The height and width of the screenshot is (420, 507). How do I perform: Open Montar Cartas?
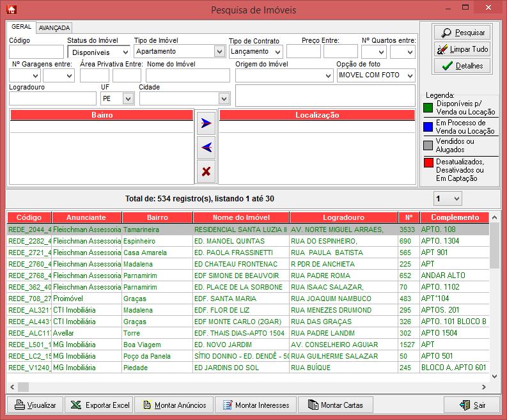[x=336, y=405]
